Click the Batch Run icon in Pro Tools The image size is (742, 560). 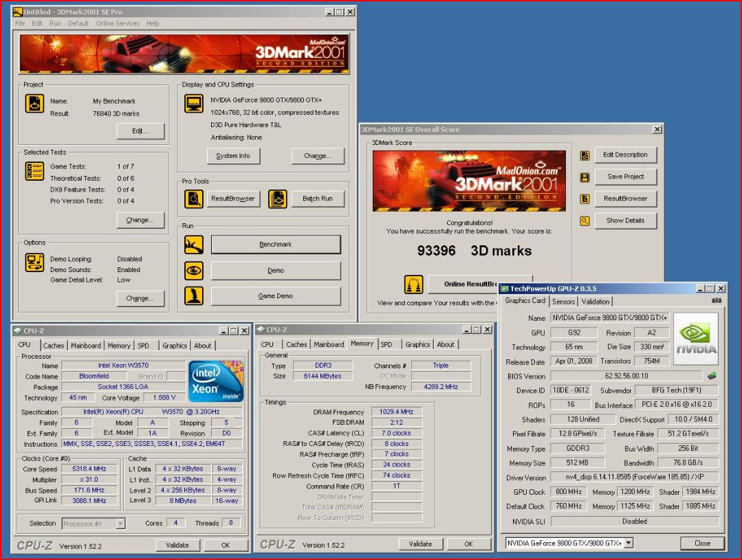[x=277, y=199]
